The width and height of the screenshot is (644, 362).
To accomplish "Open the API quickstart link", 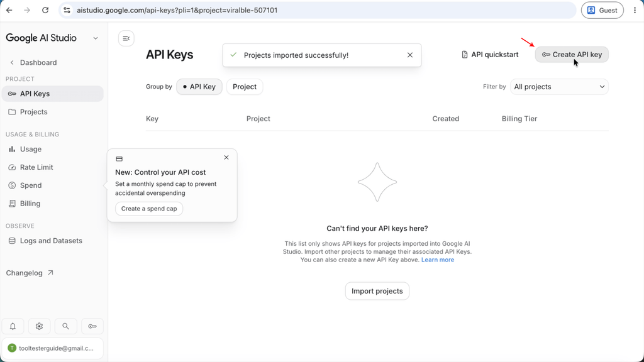I will [x=489, y=55].
